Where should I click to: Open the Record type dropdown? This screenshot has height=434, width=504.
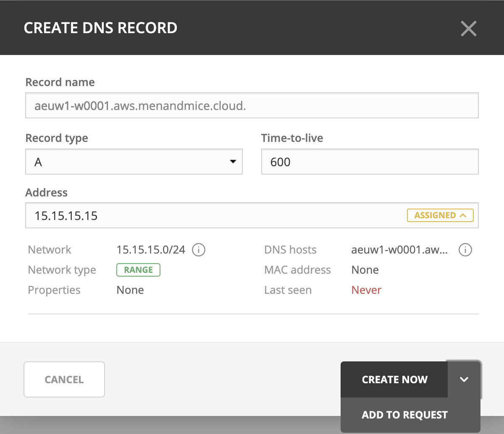tap(134, 162)
